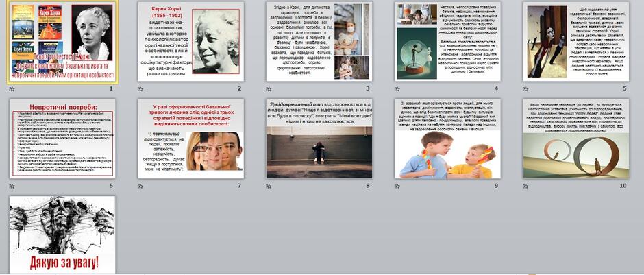Screen dimensions: 644x275
Task: Click slide number 10 label
Action: pos(623,186)
